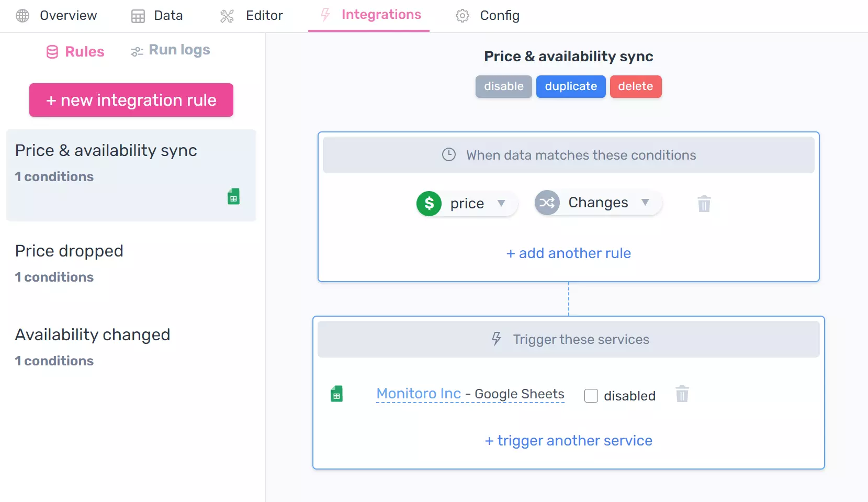Enable the disabled checkbox for Google Sheets trigger
Viewport: 868px width, 502px height.
(591, 396)
